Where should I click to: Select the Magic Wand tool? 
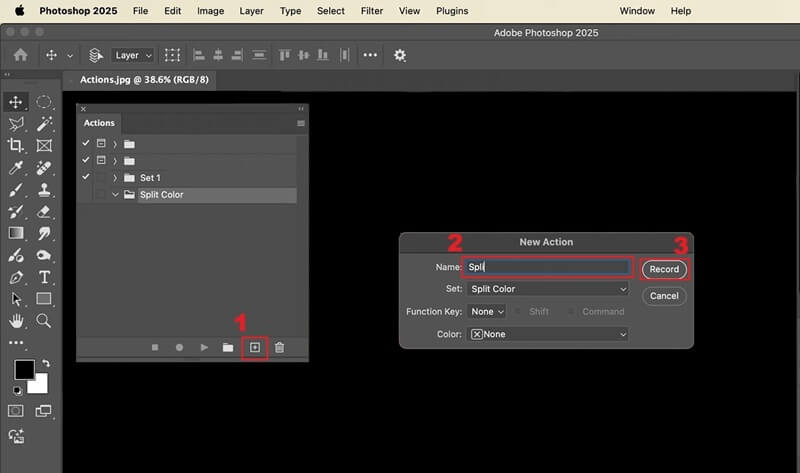44,124
